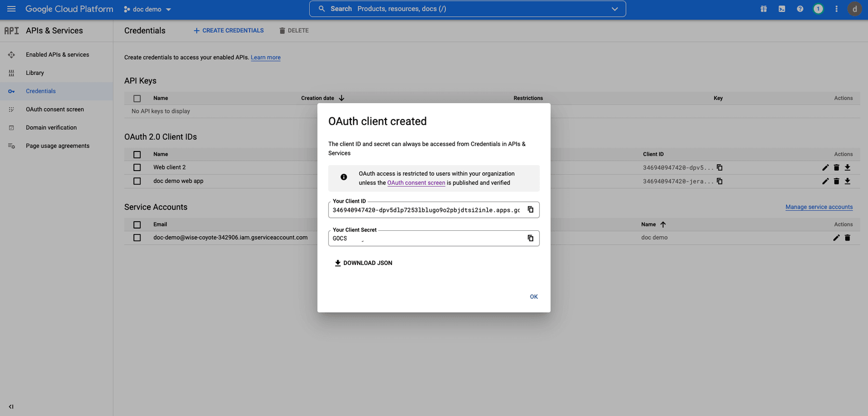Edit the doc demo web app client
This screenshot has height=416, width=868.
825,181
